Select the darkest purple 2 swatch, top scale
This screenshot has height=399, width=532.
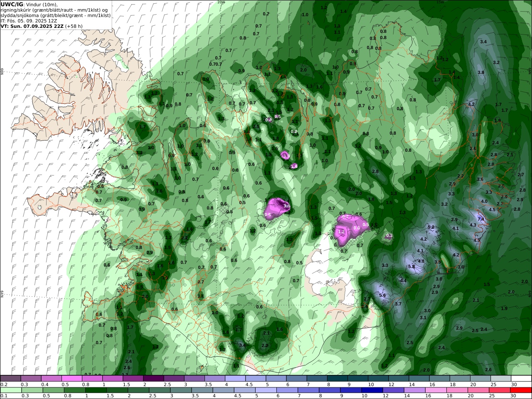click(x=153, y=379)
